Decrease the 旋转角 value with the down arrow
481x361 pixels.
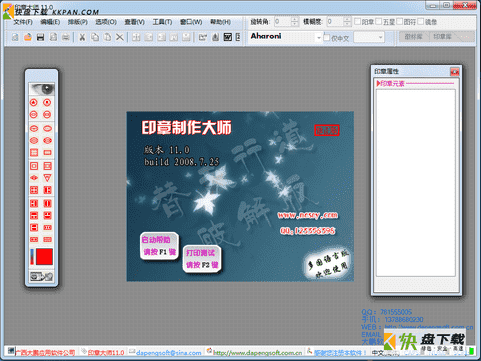(295, 24)
